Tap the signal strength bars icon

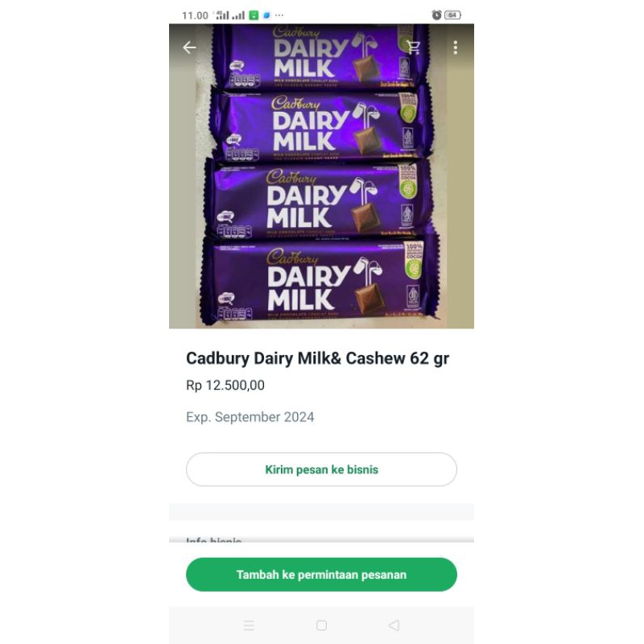pyautogui.click(x=230, y=15)
